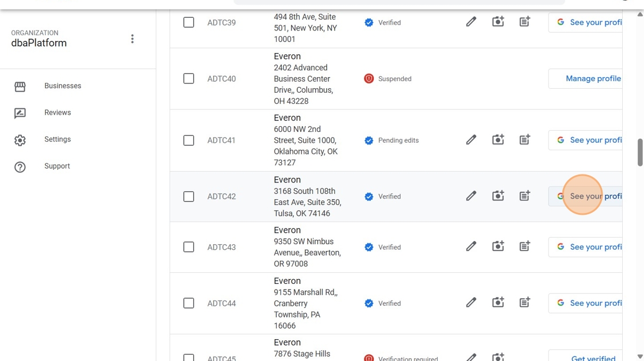
Task: Click the Pending edits status for ADTC41
Action: coord(392,140)
